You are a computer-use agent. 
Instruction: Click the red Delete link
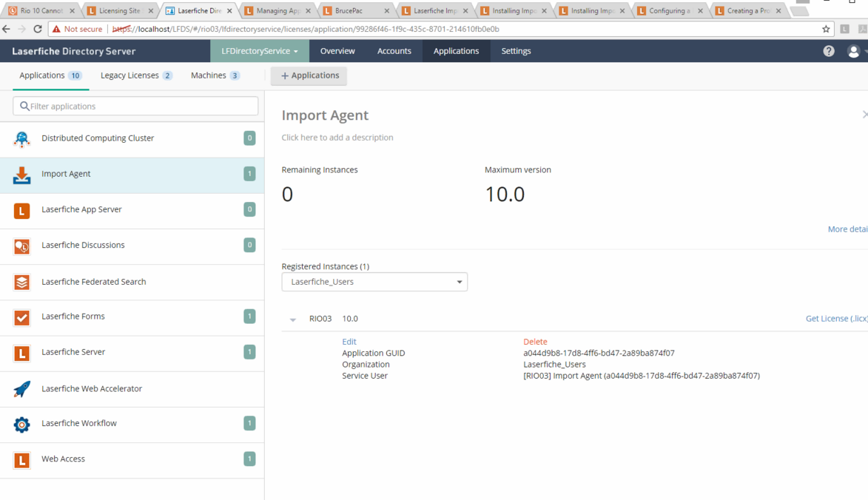(x=535, y=342)
